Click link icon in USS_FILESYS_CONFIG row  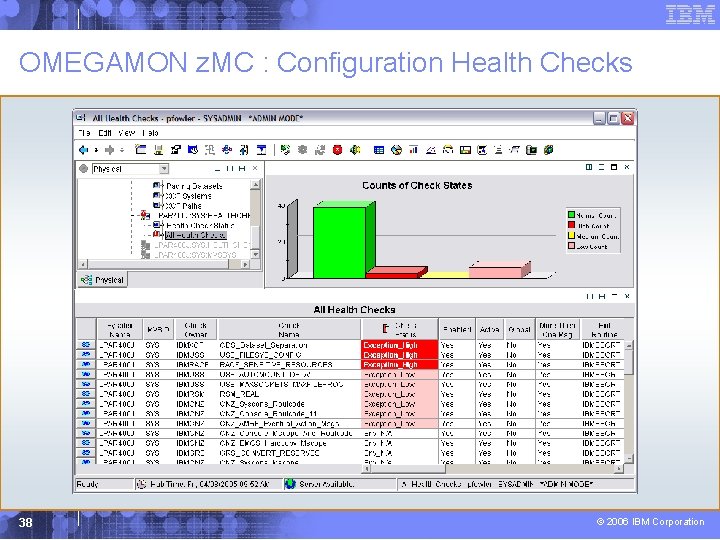click(86, 354)
